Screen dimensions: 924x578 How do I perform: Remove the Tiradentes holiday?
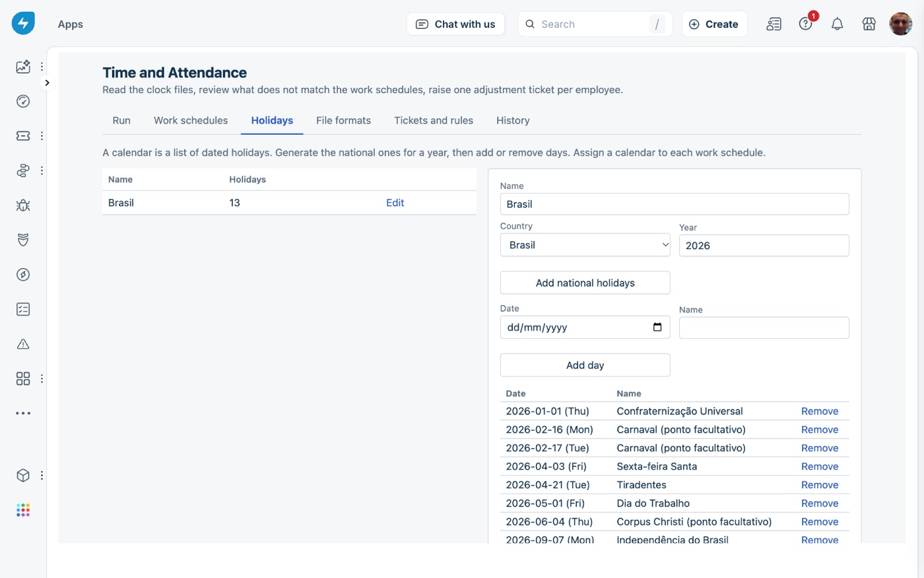(820, 485)
